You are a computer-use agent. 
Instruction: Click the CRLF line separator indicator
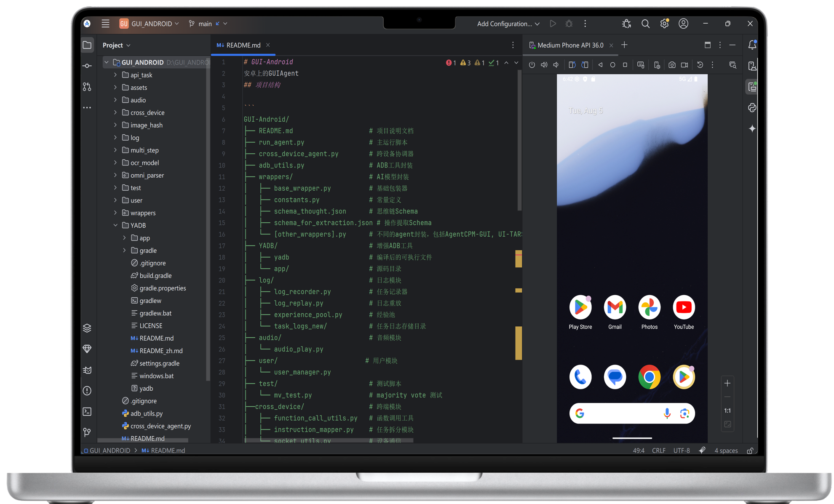click(x=658, y=451)
